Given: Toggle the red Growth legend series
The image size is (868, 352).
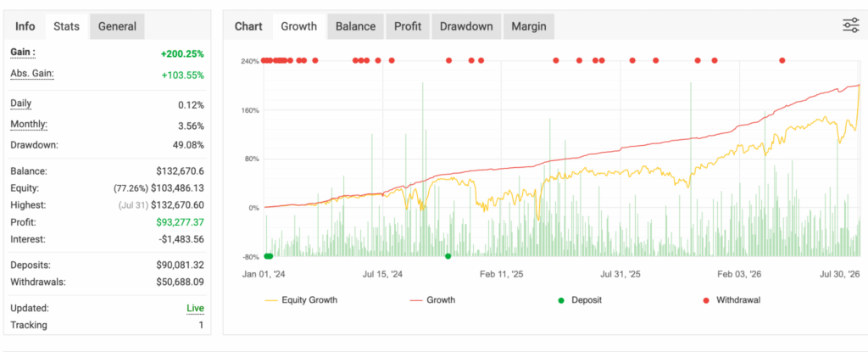Looking at the screenshot, I should (432, 300).
